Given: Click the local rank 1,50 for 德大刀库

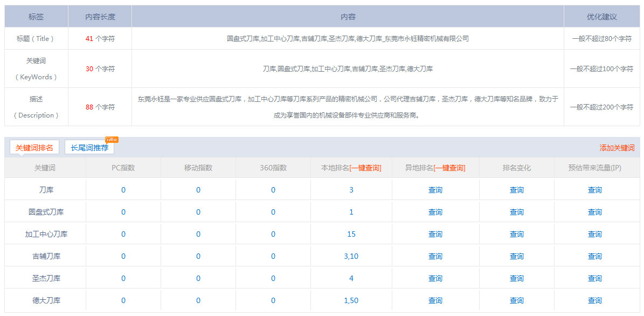Looking at the screenshot, I should point(351,300).
